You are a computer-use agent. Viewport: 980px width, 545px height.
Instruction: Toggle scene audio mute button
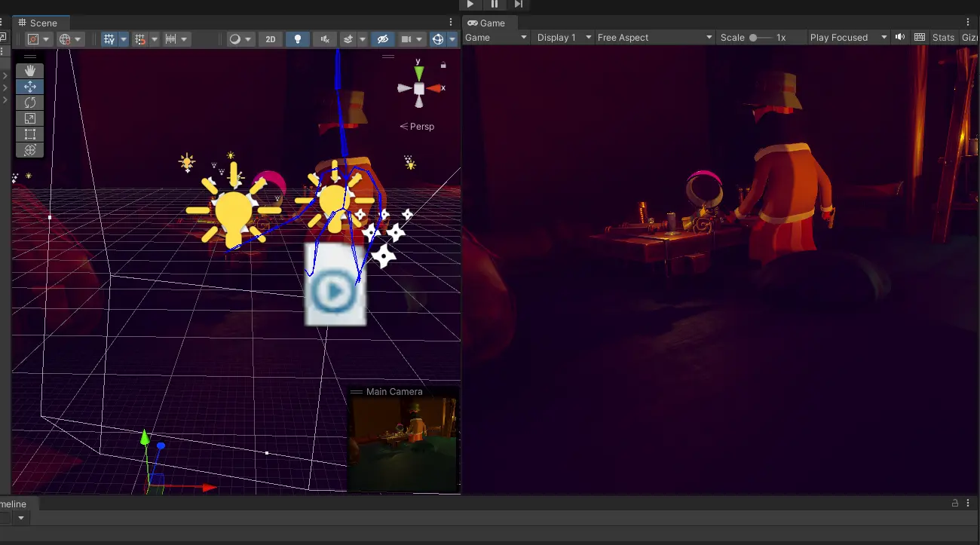pos(325,39)
